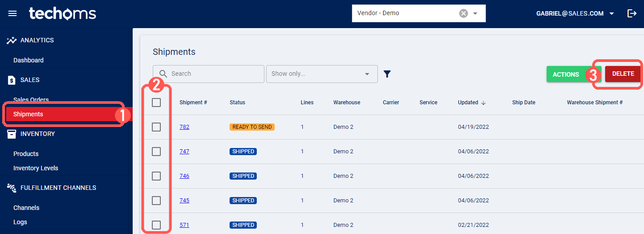
Task: Open shipment 745 link
Action: click(x=184, y=201)
